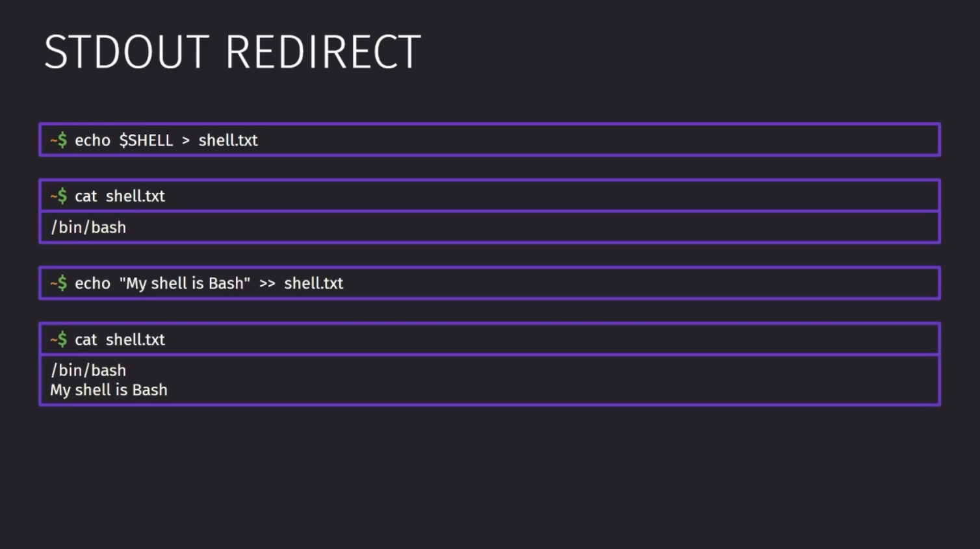980x549 pixels.
Task: Click the >> append operator
Action: [267, 284]
